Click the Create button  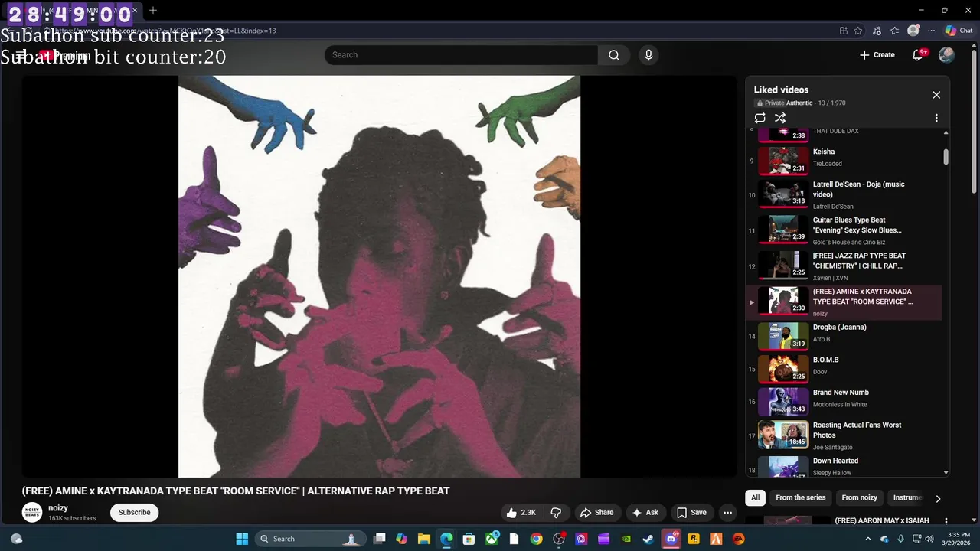[x=877, y=55]
